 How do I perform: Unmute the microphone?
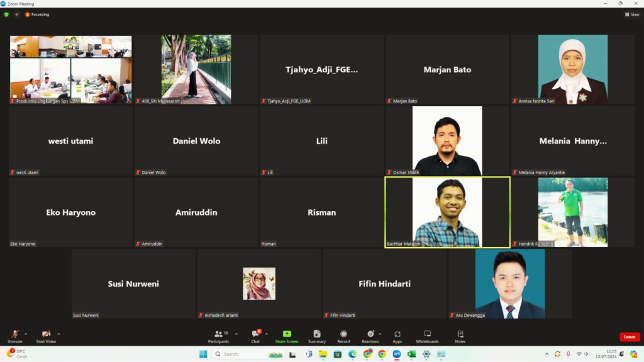click(x=14, y=336)
